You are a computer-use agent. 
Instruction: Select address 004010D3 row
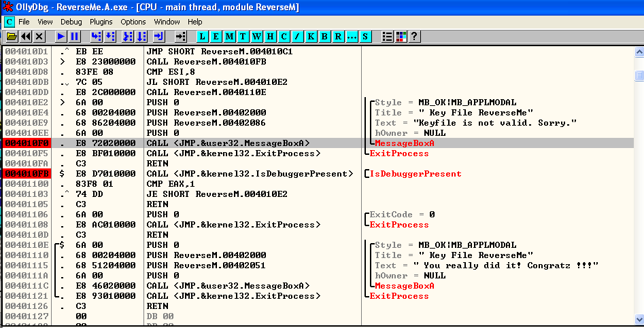[x=27, y=62]
